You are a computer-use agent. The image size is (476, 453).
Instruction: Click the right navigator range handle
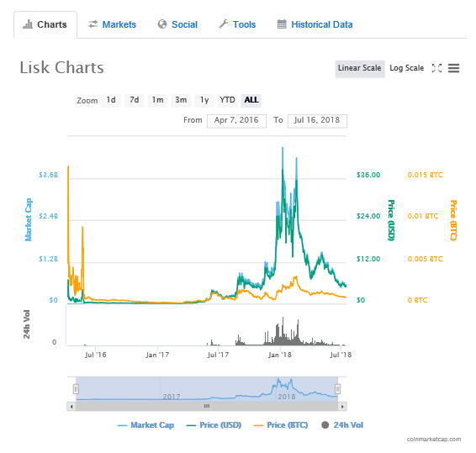(337, 388)
